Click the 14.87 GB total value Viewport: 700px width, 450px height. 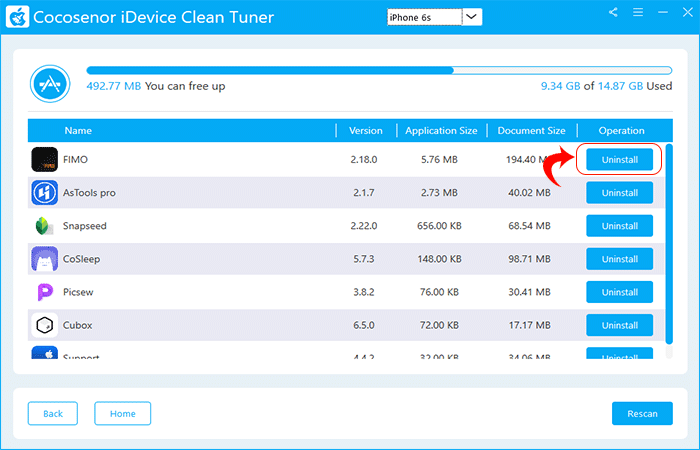[x=620, y=86]
